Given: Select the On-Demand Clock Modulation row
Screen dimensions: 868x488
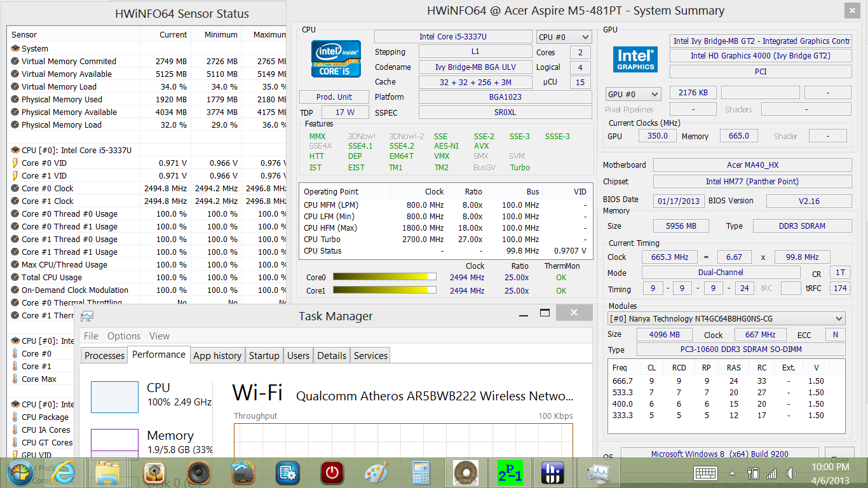Looking at the screenshot, I should pos(147,290).
